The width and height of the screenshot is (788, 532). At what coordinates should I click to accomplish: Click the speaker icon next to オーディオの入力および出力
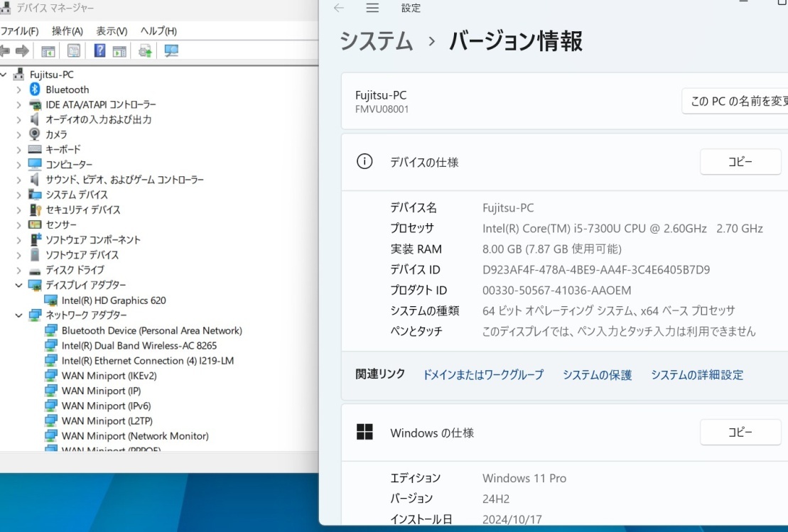coord(34,119)
